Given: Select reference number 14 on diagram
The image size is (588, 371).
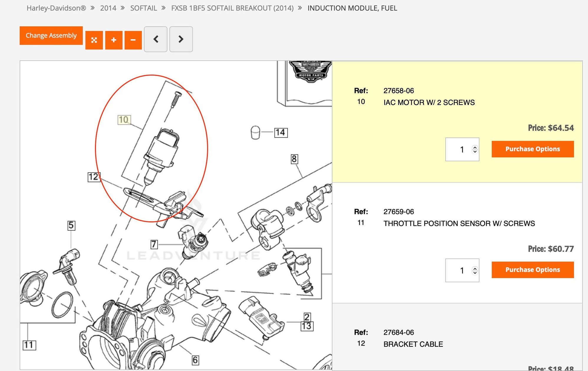Looking at the screenshot, I should tap(281, 132).
